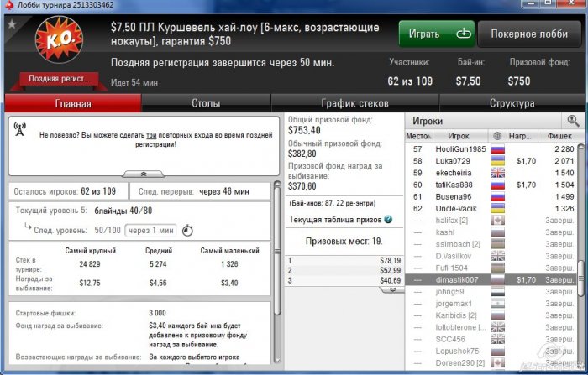
Task: Click third place prize $40,69 row
Action: click(344, 280)
